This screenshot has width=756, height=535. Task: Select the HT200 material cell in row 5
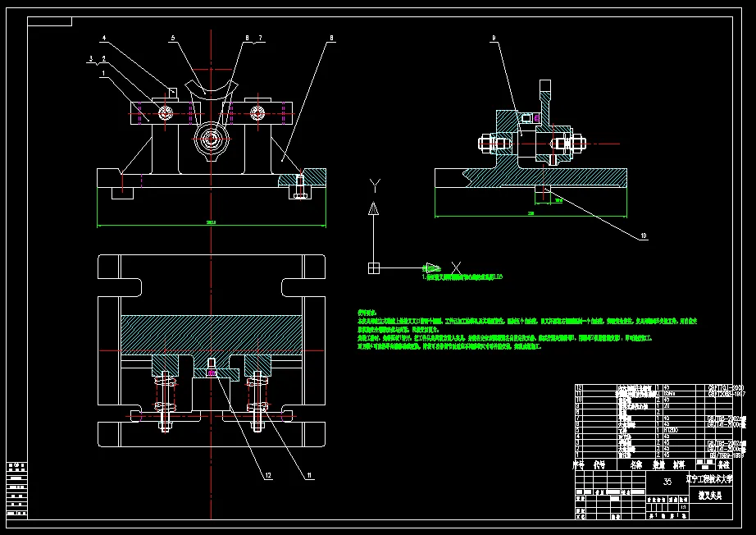(x=672, y=430)
